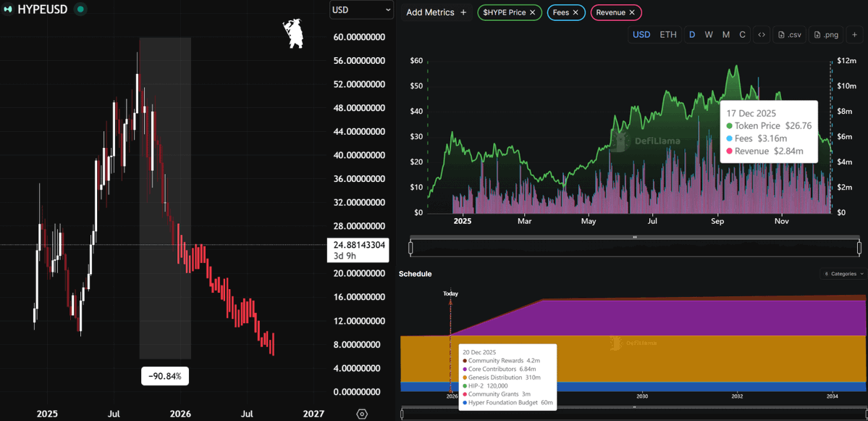Expand the 6 Categories dropdown
Image resolution: width=868 pixels, height=421 pixels.
coord(843,274)
